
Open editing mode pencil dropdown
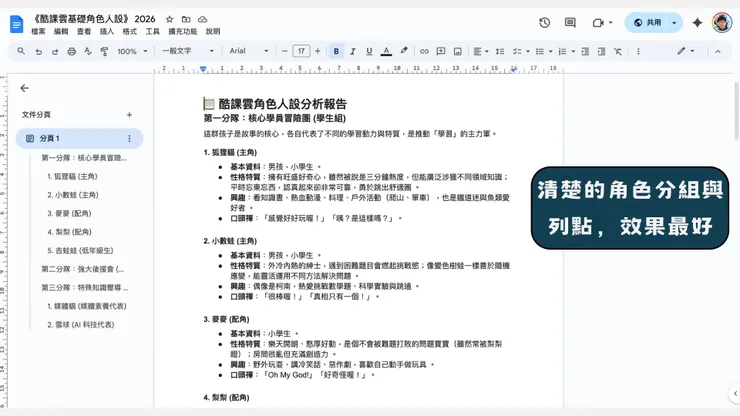point(686,51)
